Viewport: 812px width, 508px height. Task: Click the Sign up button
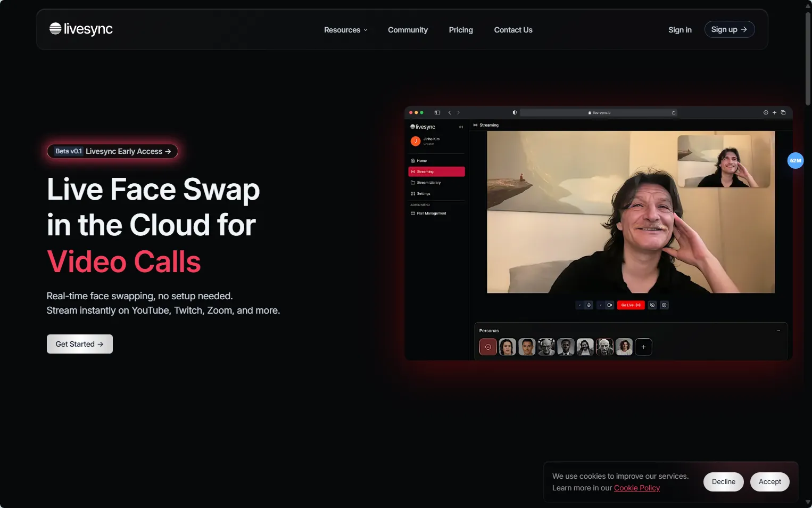tap(730, 29)
